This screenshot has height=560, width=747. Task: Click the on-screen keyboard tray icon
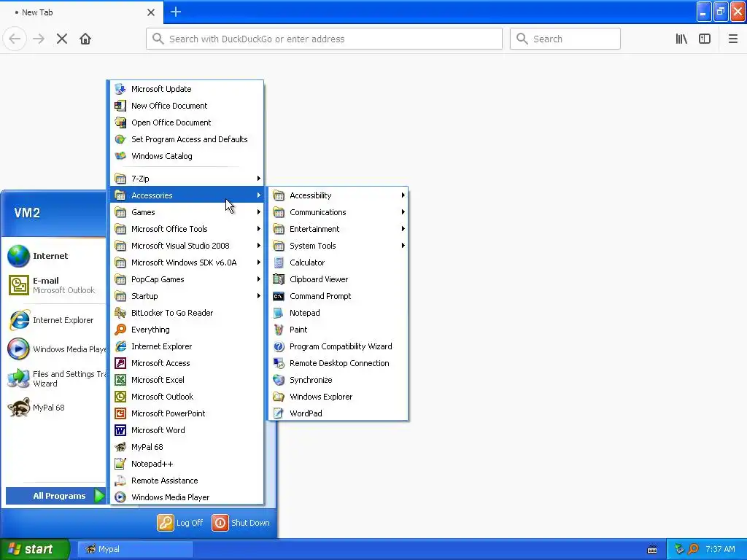click(652, 550)
